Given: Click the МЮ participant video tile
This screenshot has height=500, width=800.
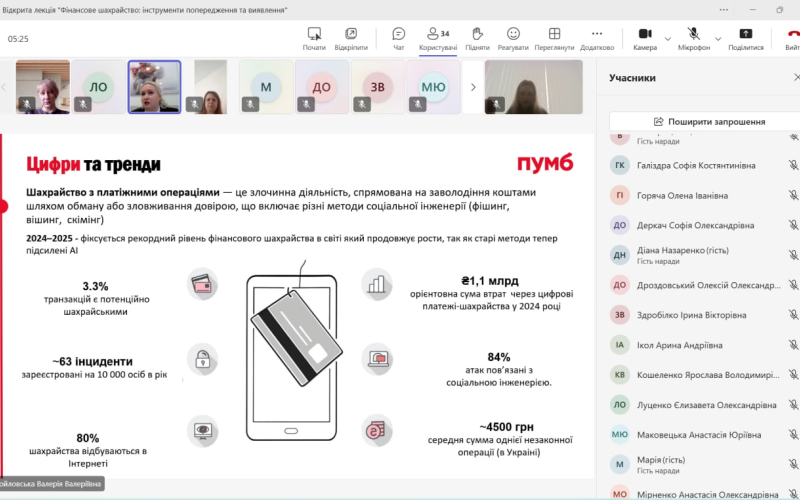Looking at the screenshot, I should pyautogui.click(x=433, y=87).
